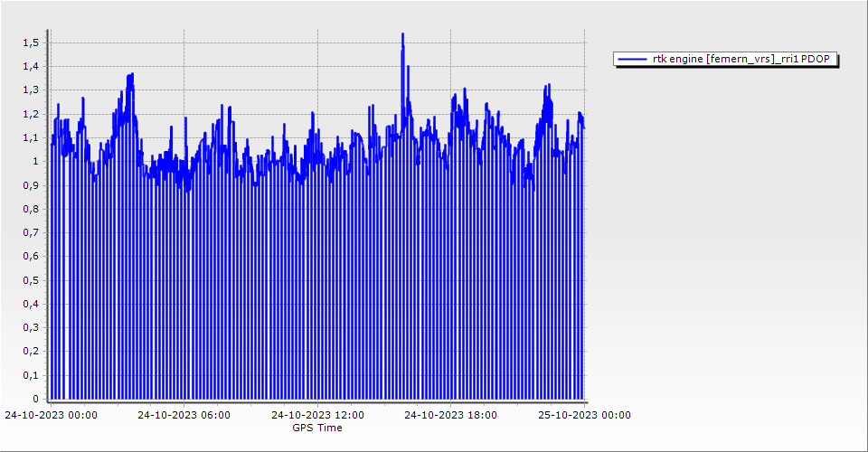Pick the 0,5 y-axis tick label

tap(31, 280)
